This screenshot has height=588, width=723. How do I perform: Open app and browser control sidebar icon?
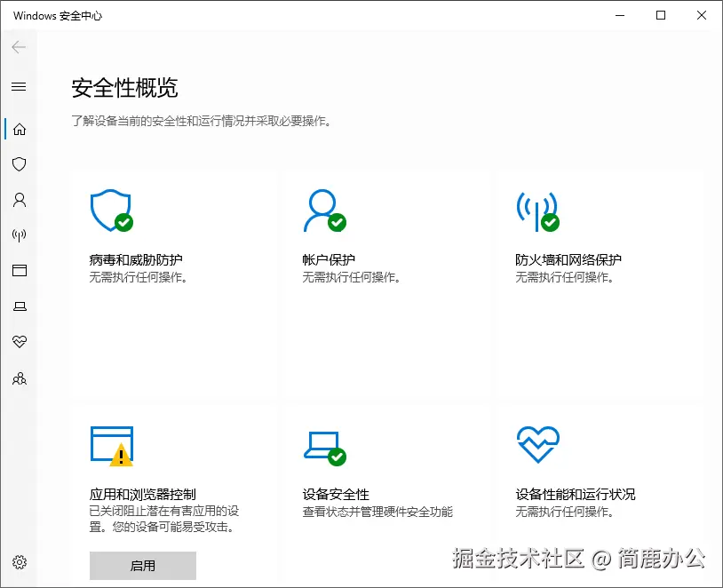(x=20, y=270)
